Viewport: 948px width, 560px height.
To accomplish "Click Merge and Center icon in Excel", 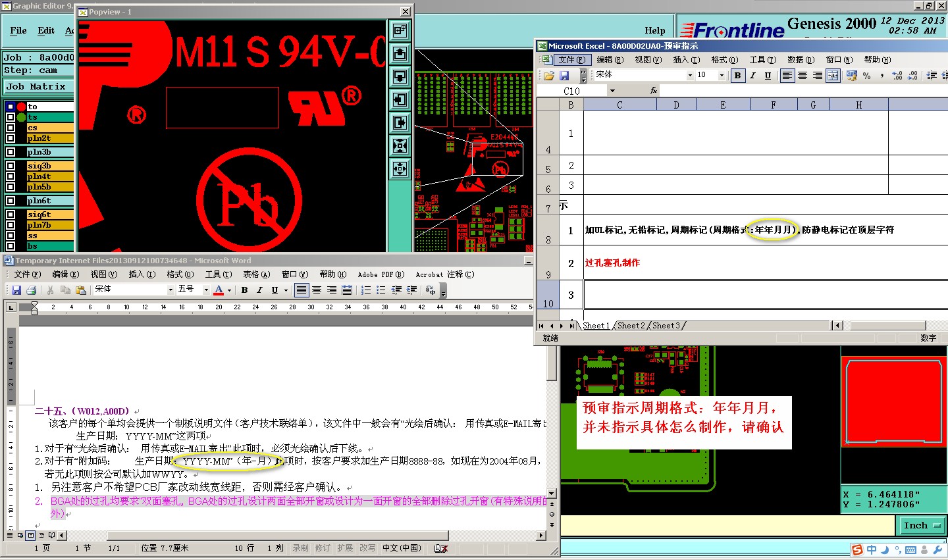I will click(x=833, y=76).
